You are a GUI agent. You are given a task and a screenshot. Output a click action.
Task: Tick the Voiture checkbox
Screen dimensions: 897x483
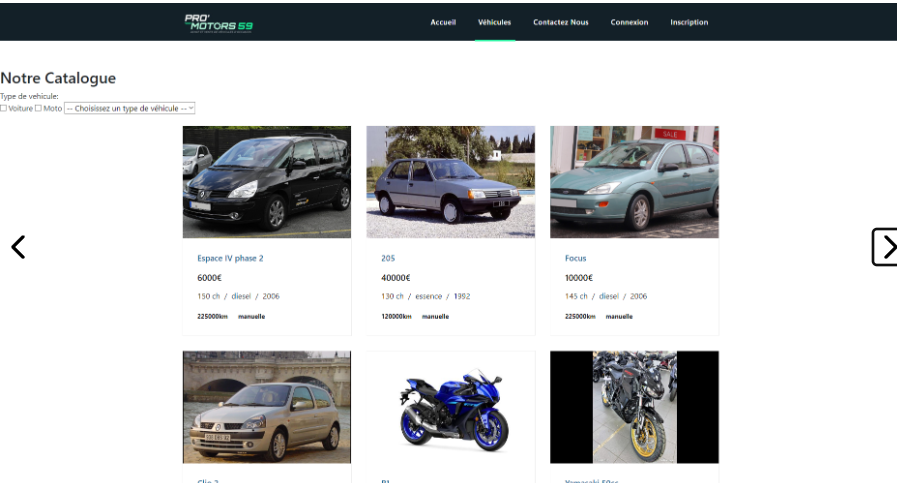(x=4, y=108)
